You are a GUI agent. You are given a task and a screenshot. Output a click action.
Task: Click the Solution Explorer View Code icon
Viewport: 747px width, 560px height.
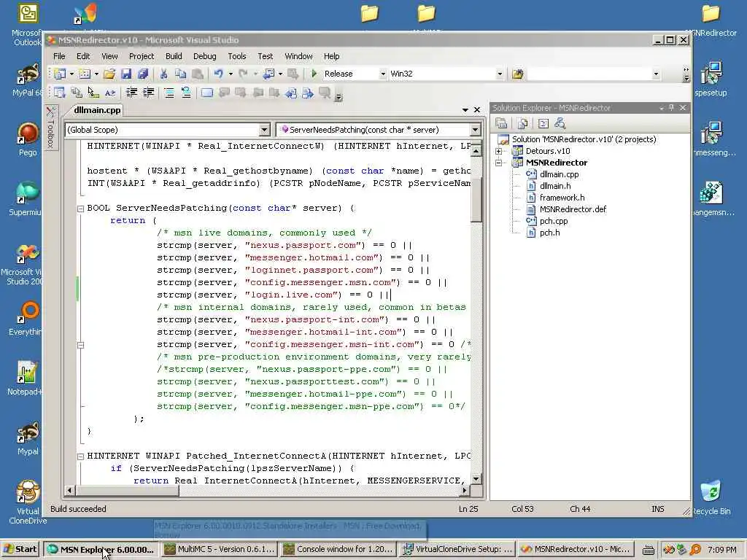pos(543,124)
